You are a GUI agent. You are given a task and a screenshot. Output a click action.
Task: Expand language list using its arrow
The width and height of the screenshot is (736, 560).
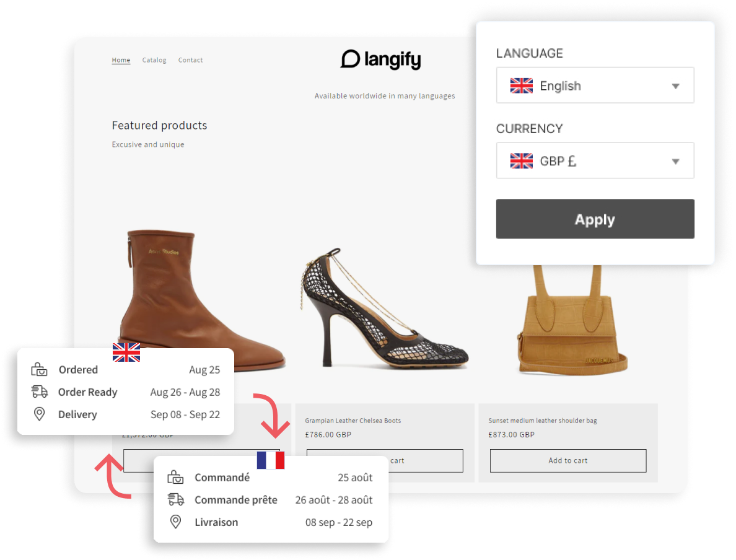(x=676, y=86)
